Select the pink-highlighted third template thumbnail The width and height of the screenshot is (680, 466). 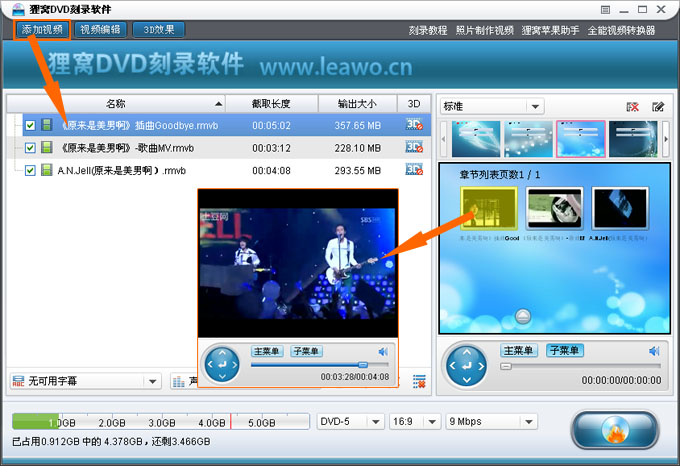tap(581, 139)
